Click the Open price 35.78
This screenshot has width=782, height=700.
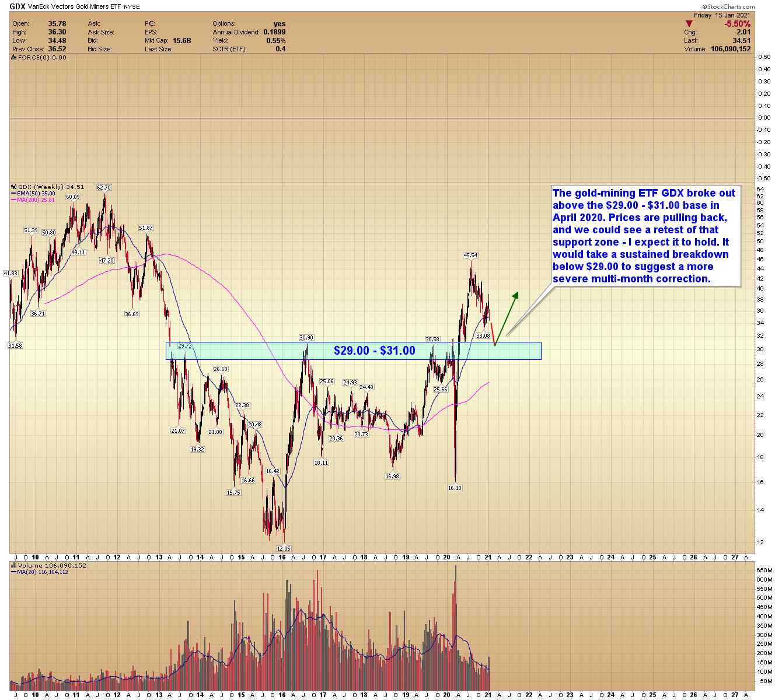57,24
